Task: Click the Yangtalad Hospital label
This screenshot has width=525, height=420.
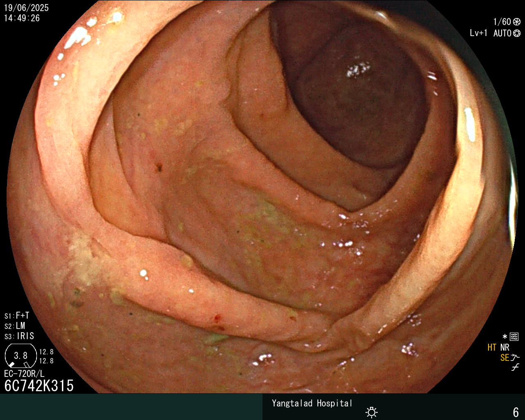Action: [x=312, y=403]
